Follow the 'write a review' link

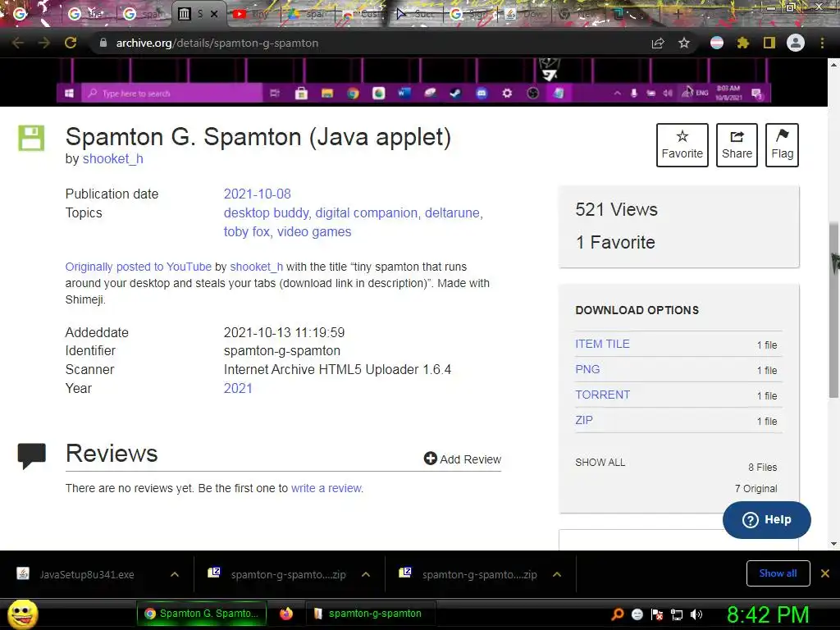326,488
